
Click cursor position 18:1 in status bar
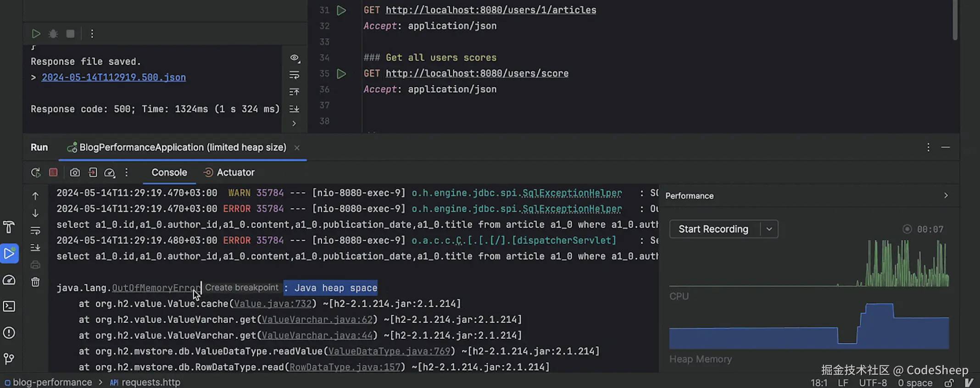pos(819,382)
